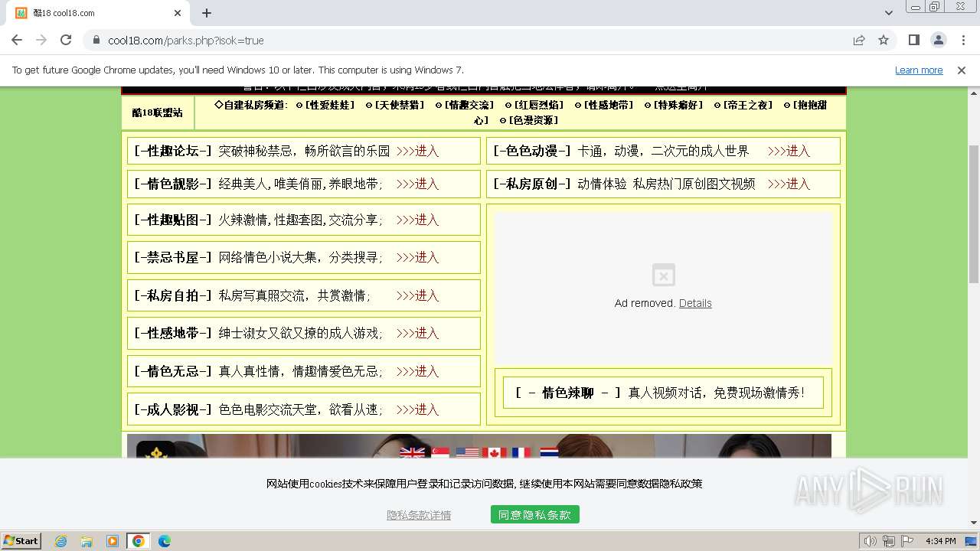The height and width of the screenshot is (551, 980).
Task: Share this page icon
Action: [859, 40]
